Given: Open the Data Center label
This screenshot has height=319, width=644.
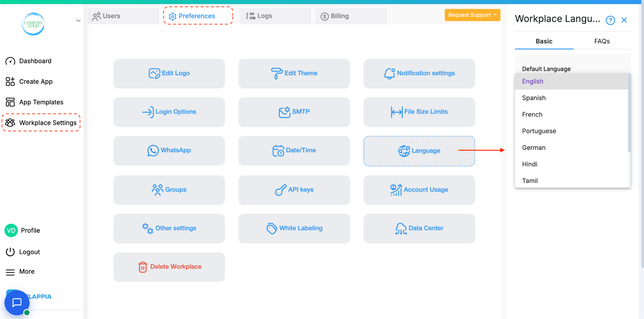Looking at the screenshot, I should click(x=426, y=228).
